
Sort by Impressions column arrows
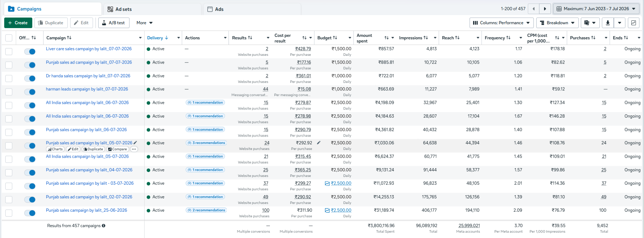(426, 38)
